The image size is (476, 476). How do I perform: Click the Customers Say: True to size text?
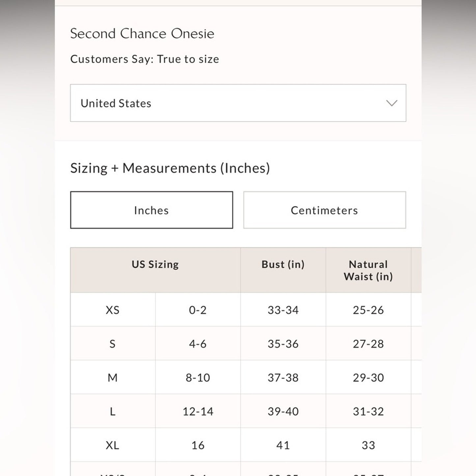(144, 59)
